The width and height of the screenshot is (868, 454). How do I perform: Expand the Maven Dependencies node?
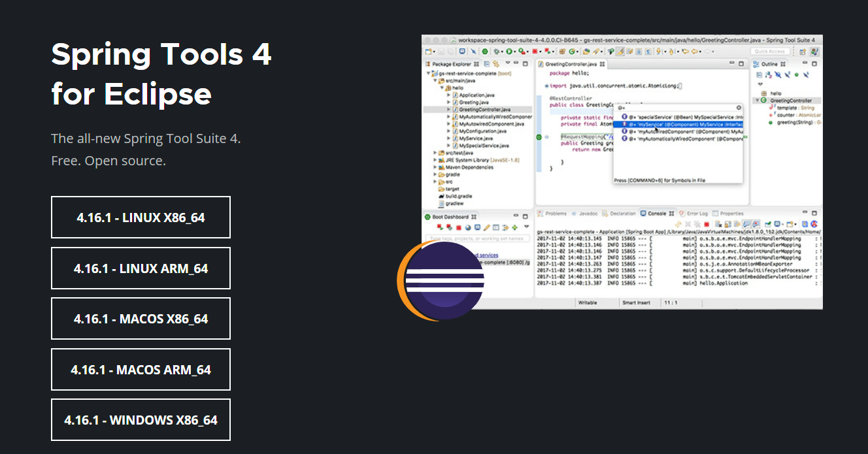(435, 167)
